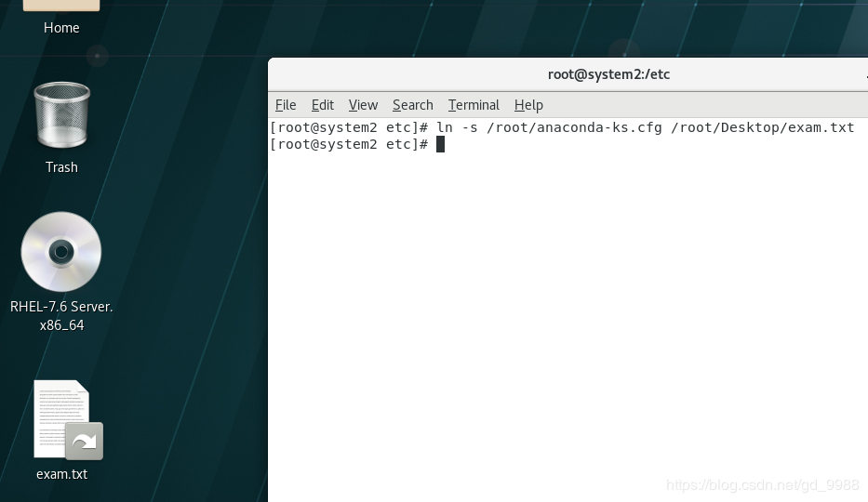Open the terminal View menu
Image resolution: width=868 pixels, height=502 pixels.
click(363, 105)
